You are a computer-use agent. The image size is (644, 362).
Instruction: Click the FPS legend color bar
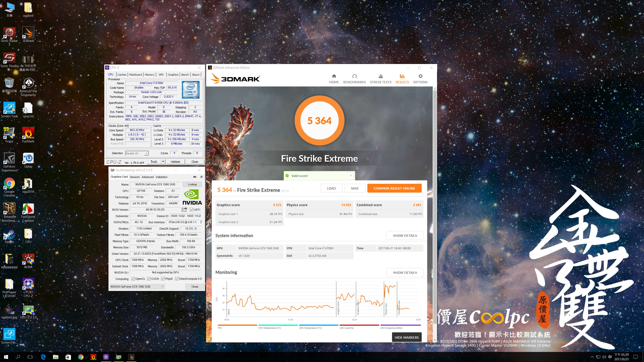237,325
